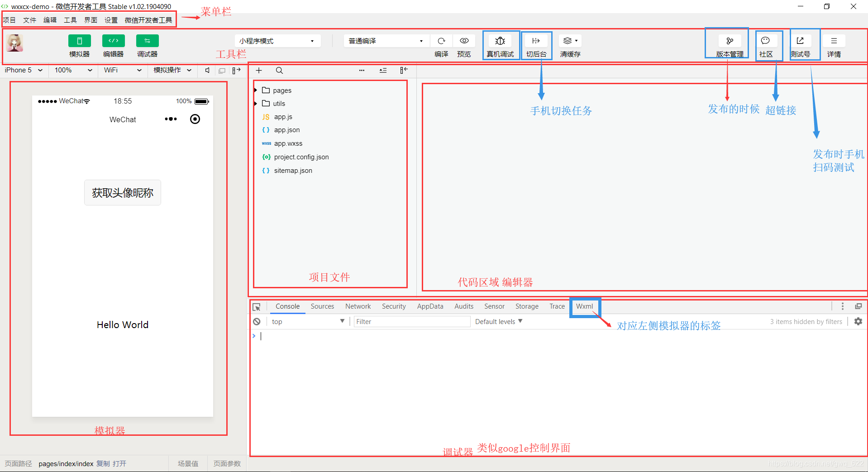Open the WiFi network dropdown

[x=123, y=70]
